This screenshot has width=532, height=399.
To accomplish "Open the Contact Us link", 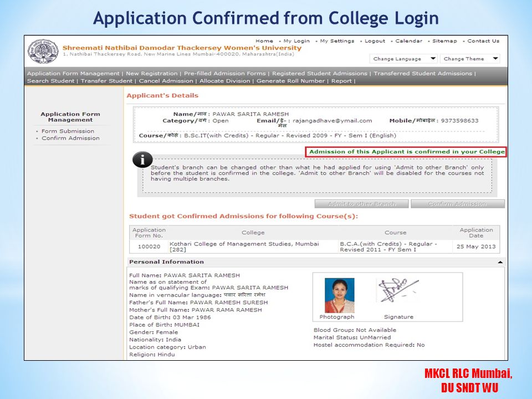I will (483, 40).
